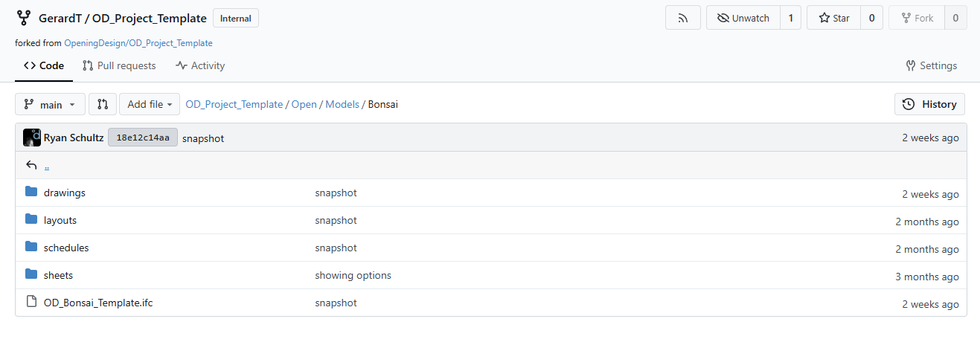Click the compare branches icon button

click(103, 104)
